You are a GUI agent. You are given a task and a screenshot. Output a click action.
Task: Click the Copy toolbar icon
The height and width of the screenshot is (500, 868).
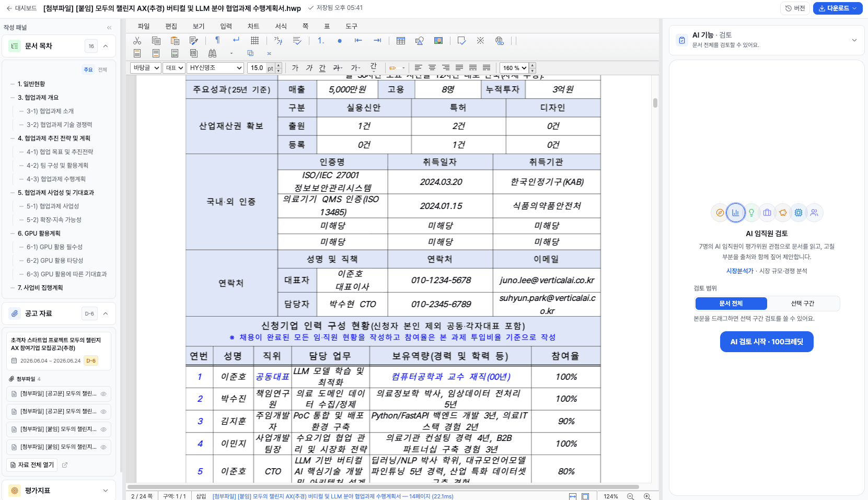click(x=156, y=41)
